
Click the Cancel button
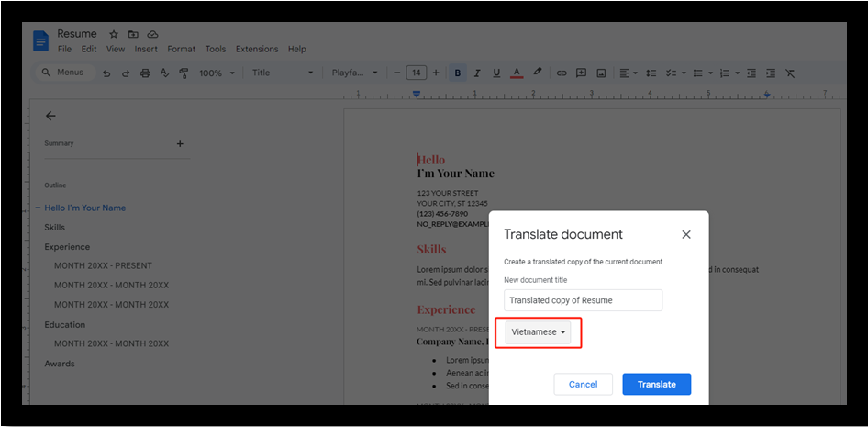(583, 385)
